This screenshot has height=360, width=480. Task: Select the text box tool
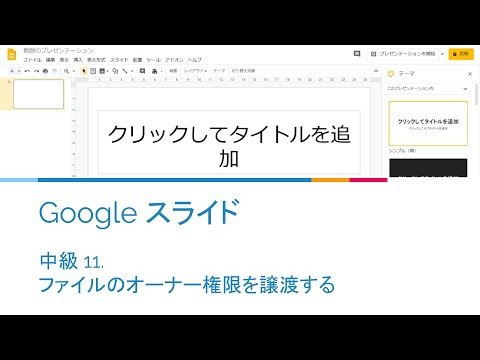(x=93, y=71)
